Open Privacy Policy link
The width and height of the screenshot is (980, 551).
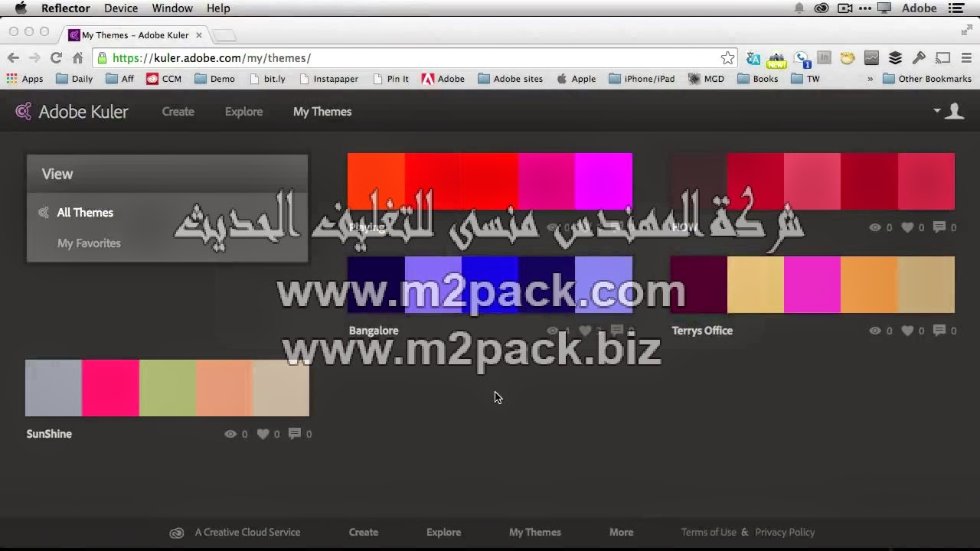click(785, 532)
